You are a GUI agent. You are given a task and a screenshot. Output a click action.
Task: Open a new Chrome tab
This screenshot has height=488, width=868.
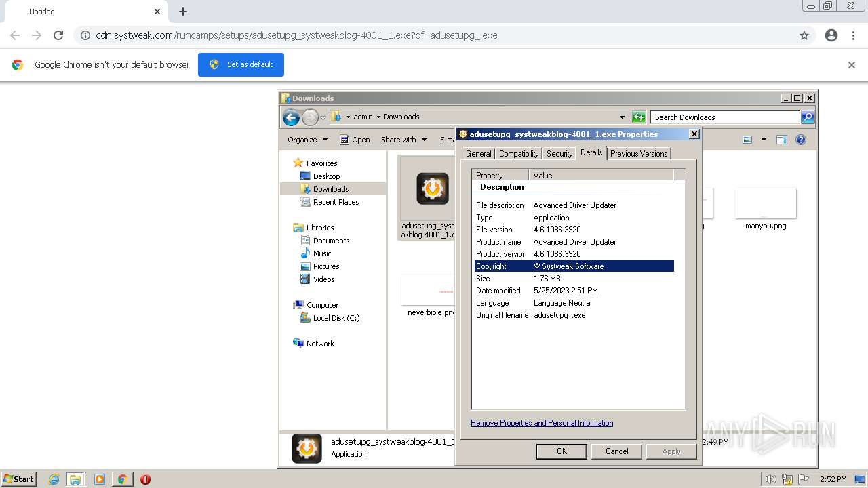(183, 12)
